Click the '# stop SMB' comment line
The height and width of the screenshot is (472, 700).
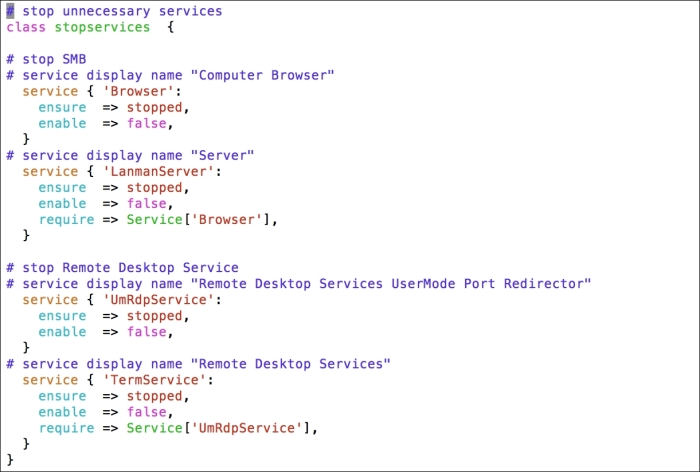click(46, 59)
